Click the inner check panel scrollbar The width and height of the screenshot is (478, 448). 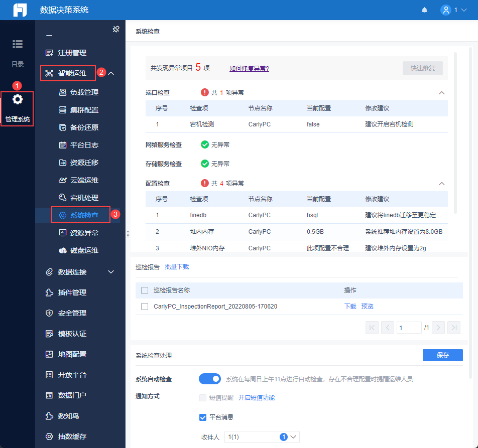pos(455,133)
